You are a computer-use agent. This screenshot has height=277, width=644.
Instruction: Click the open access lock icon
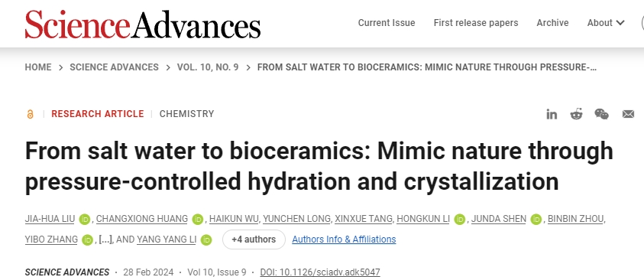tap(30, 114)
